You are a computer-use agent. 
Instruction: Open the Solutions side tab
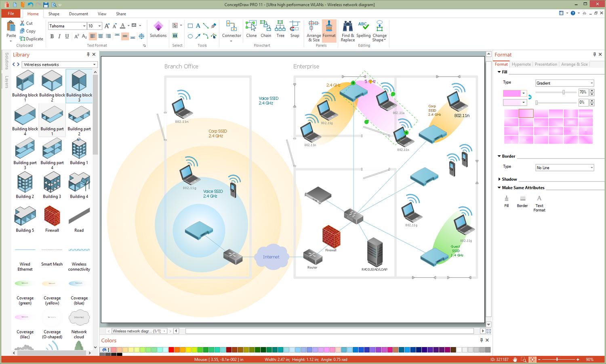[7, 61]
